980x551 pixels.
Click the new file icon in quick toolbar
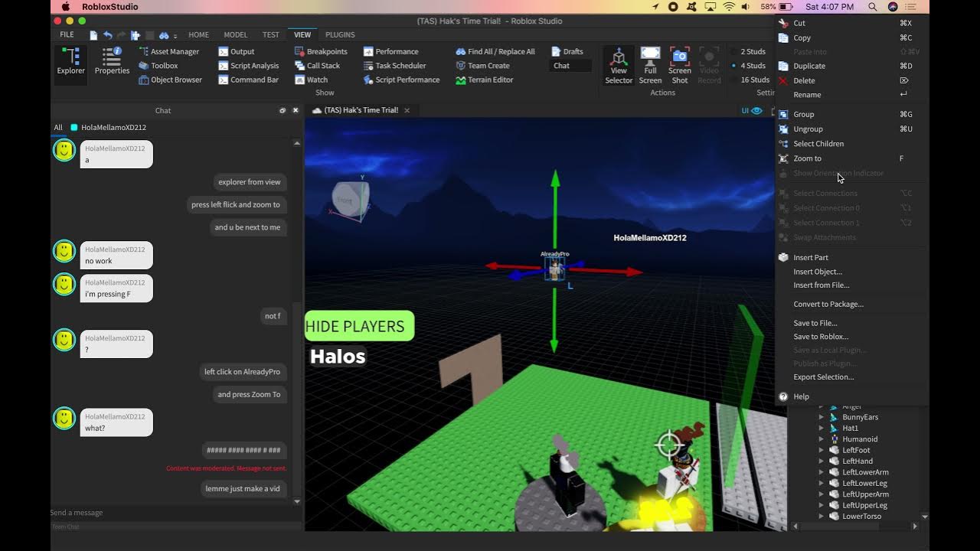coord(93,35)
